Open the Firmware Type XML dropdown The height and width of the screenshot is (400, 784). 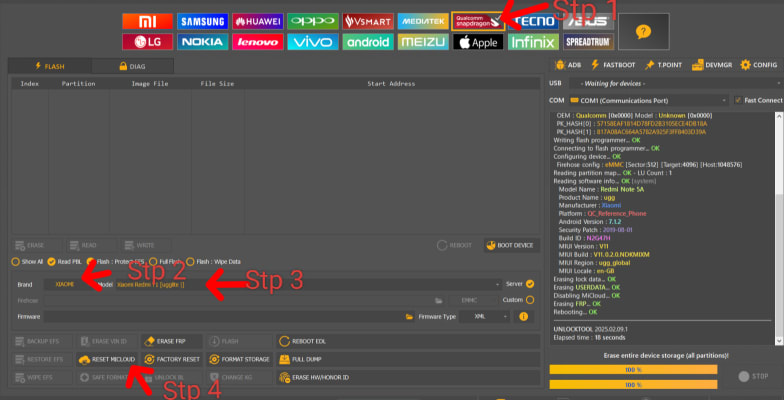[484, 316]
